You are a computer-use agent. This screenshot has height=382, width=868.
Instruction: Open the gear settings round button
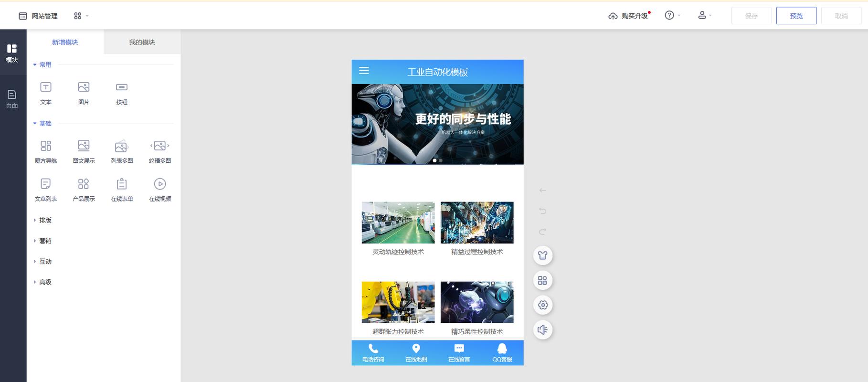[x=543, y=305]
